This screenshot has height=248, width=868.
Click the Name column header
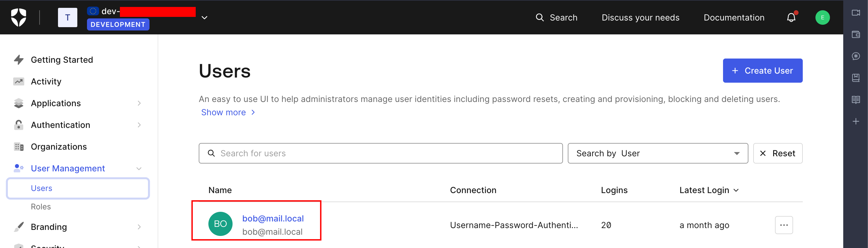click(220, 190)
